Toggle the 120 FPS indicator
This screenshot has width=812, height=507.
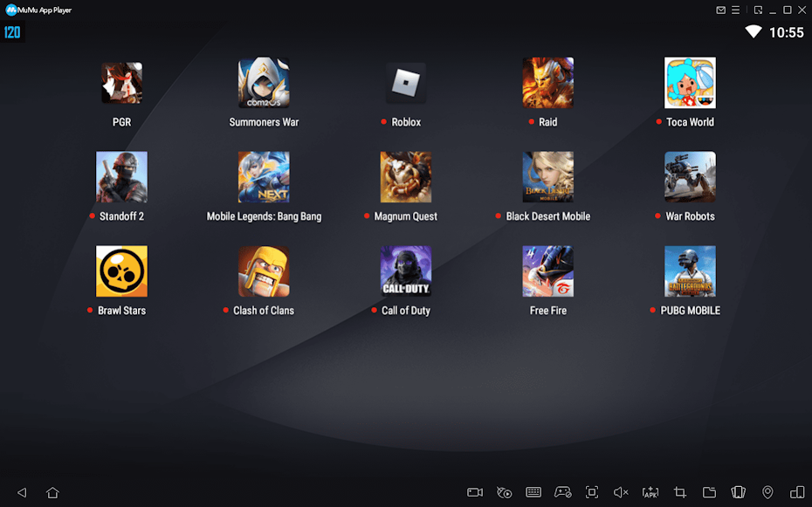[x=12, y=32]
